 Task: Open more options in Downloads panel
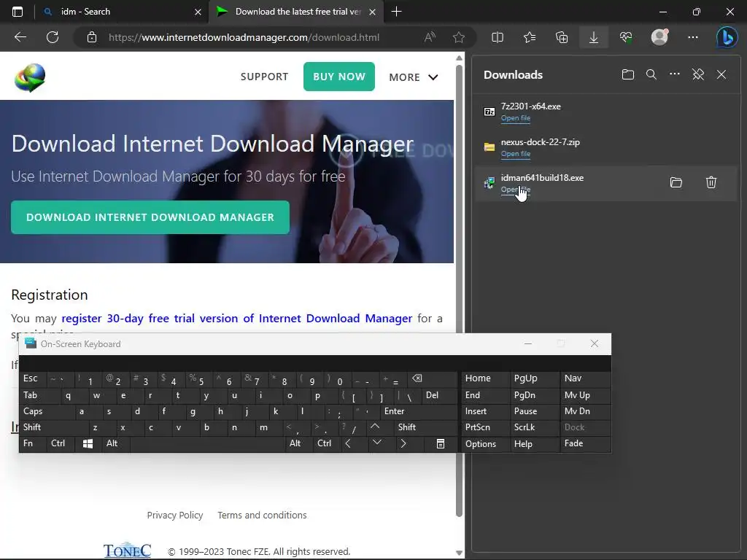pyautogui.click(x=675, y=74)
